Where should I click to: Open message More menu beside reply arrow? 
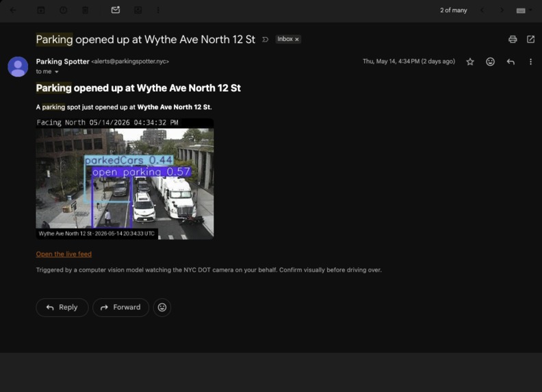click(x=530, y=62)
